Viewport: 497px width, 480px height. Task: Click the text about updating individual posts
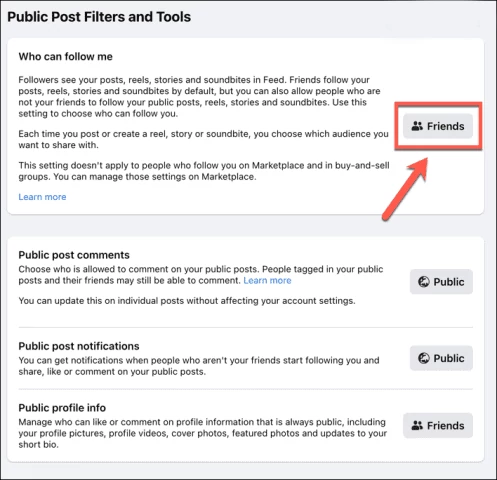click(187, 301)
